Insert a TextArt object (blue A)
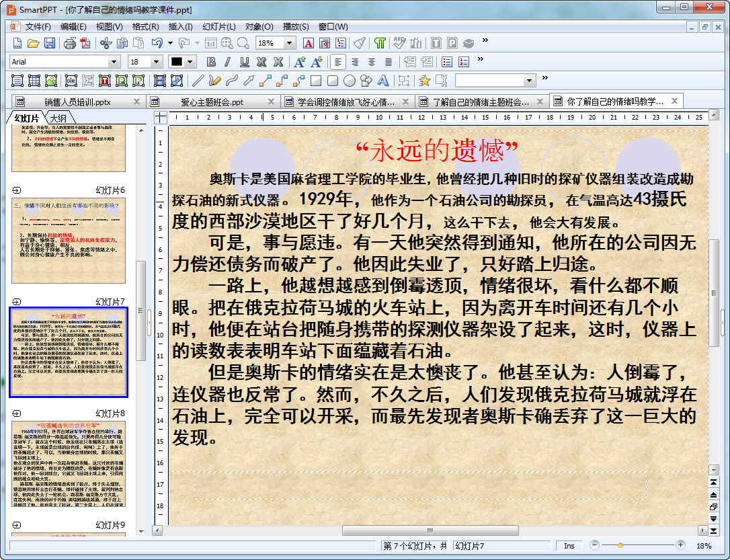Screen dimensions: 730x560 click(x=382, y=81)
